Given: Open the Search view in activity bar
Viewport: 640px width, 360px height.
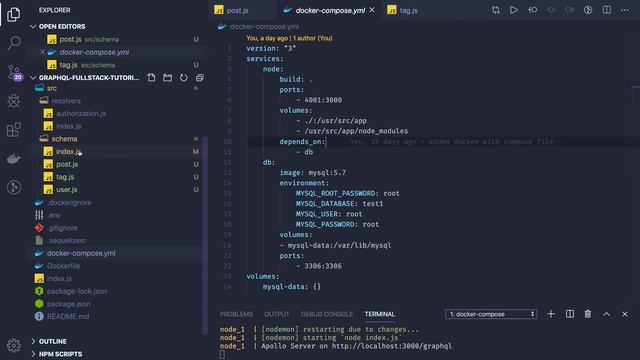Looking at the screenshot, I should tap(14, 42).
